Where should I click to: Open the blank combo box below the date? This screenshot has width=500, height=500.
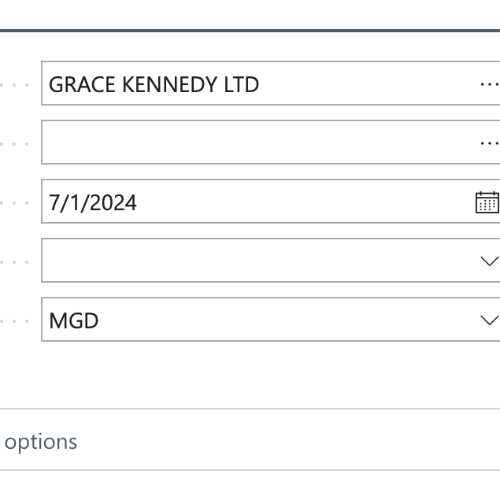(271, 260)
